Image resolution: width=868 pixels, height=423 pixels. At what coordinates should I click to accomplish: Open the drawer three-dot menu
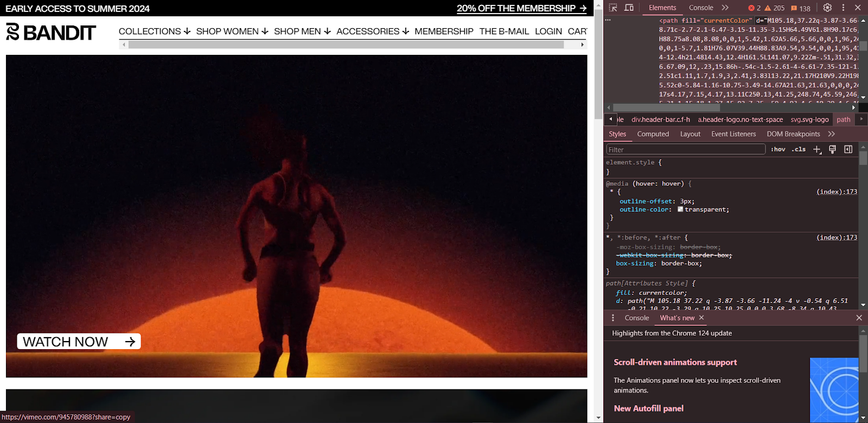pos(613,318)
